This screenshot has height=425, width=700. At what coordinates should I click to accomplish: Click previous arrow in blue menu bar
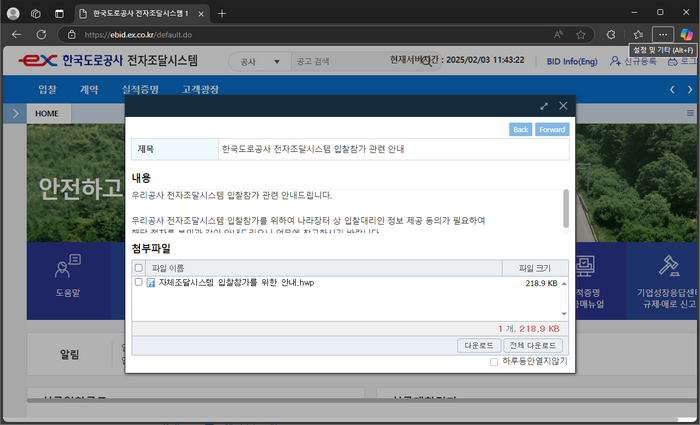tap(672, 90)
